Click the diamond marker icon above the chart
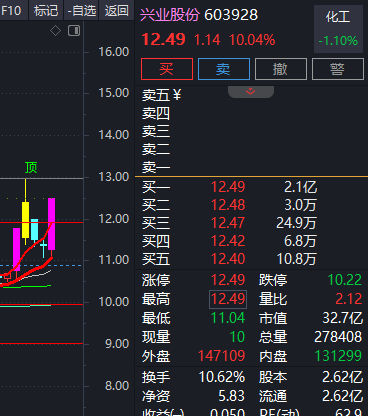 (55, 31)
